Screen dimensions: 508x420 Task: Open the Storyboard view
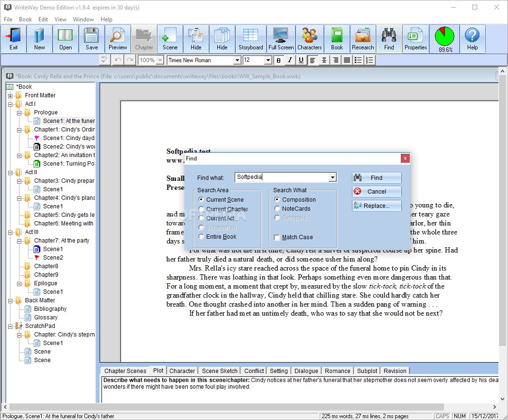pos(251,39)
